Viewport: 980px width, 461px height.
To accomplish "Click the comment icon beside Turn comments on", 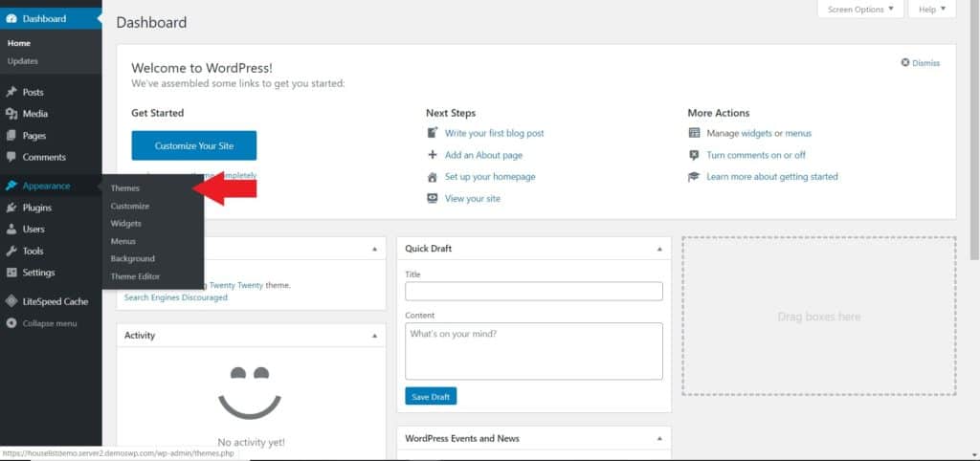I will click(694, 155).
